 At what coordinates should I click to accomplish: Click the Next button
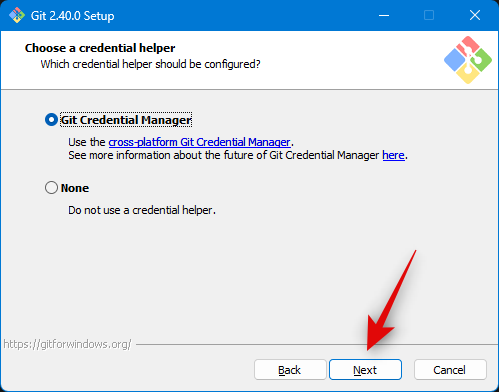pyautogui.click(x=365, y=370)
